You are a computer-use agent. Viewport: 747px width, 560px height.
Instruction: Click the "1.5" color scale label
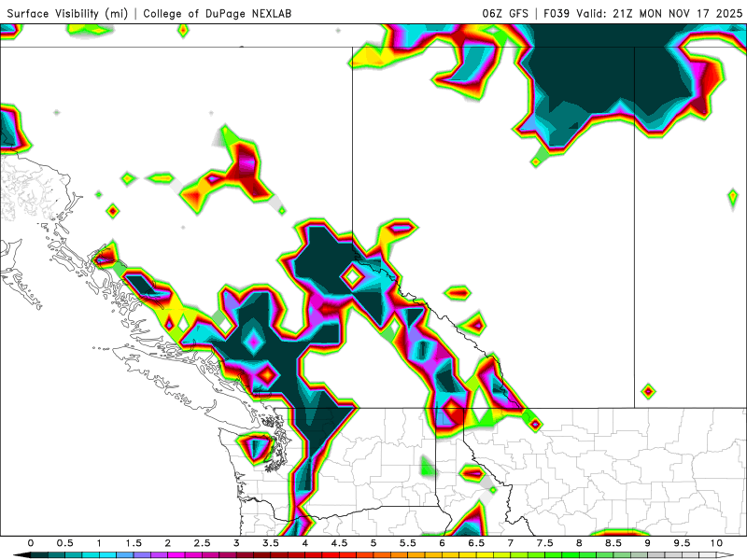[x=134, y=543]
